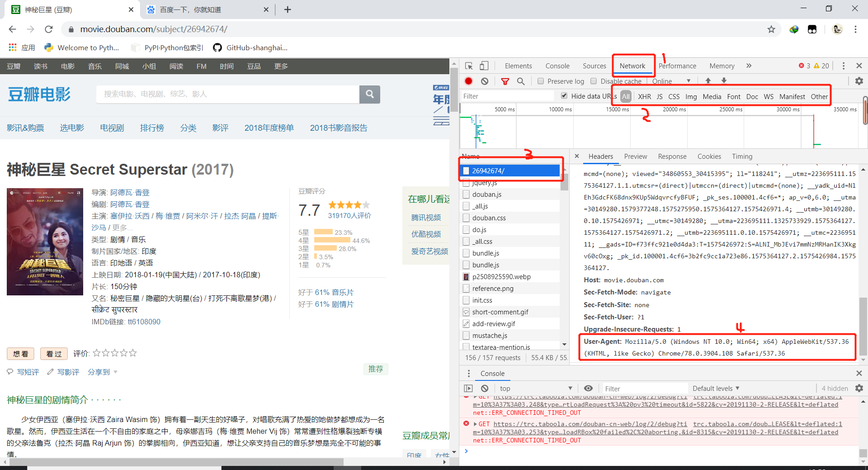Image resolution: width=868 pixels, height=470 pixels.
Task: Open the Preview tab of request
Action: click(635, 156)
